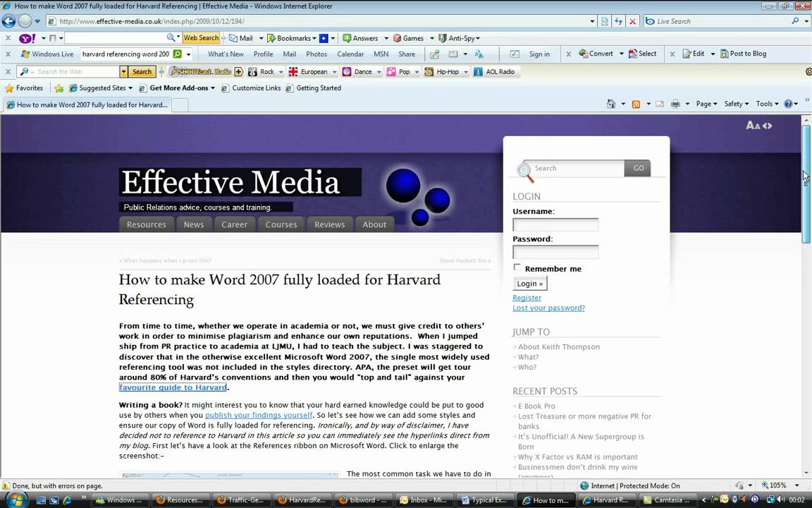Open Yahoo Mail from the toolbar
Image resolution: width=812 pixels, height=508 pixels.
click(241, 38)
